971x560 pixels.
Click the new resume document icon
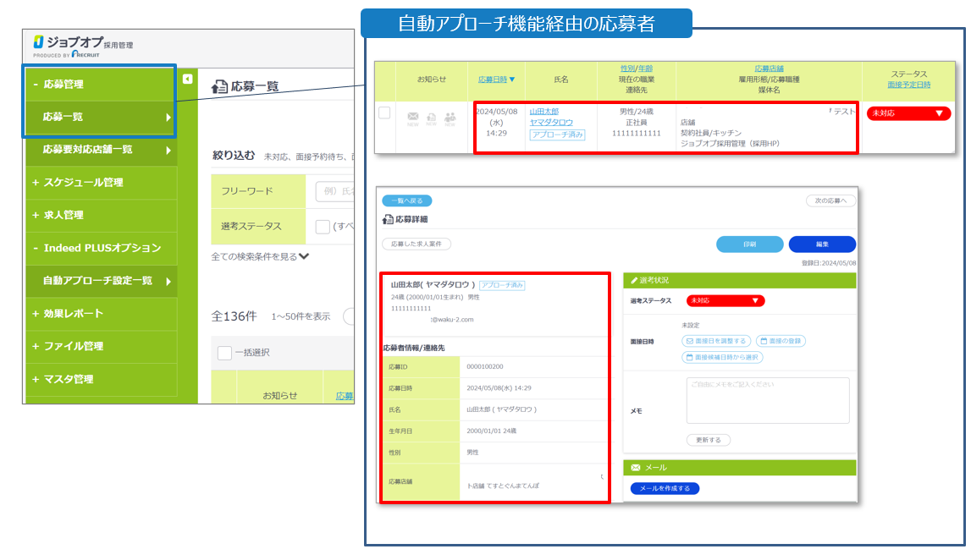click(431, 116)
